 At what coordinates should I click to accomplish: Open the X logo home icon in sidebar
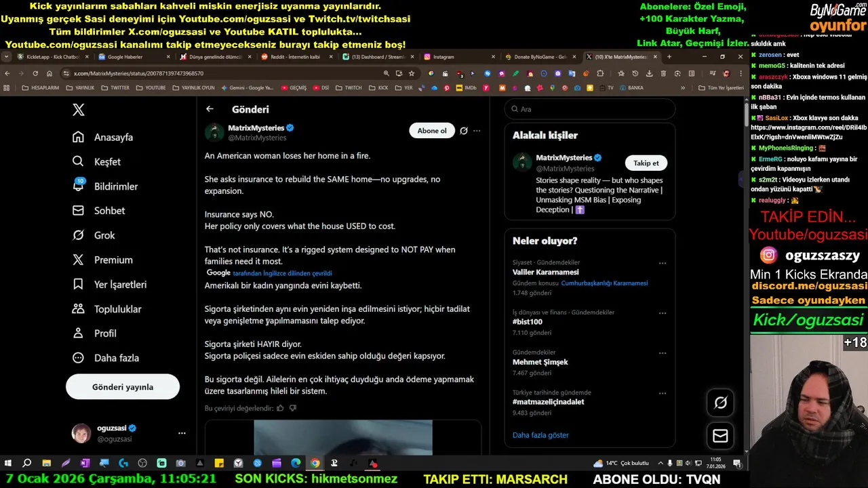click(x=79, y=110)
